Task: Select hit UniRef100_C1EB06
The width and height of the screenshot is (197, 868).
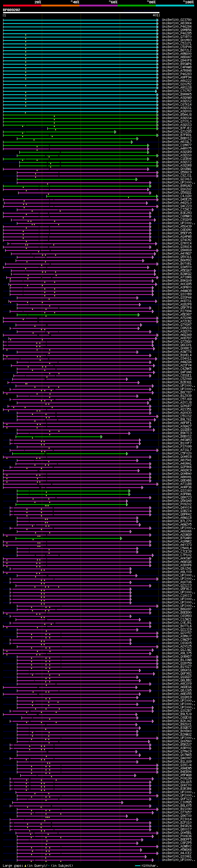Action: (176, 159)
